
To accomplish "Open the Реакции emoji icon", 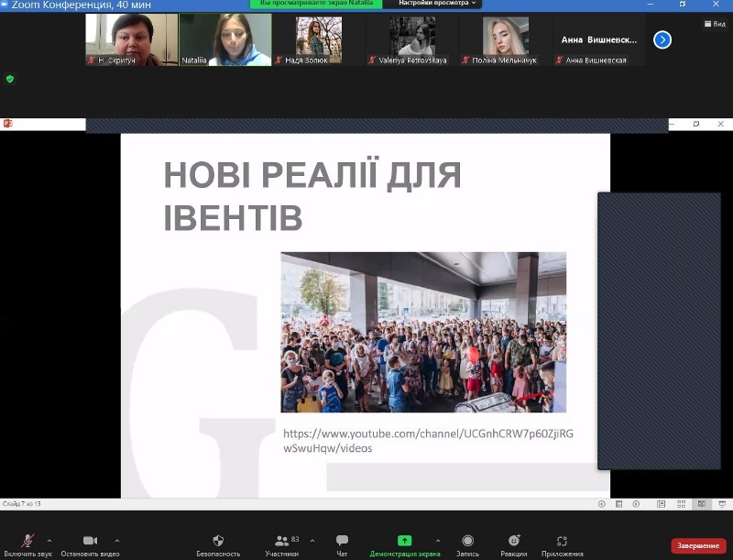I will (x=514, y=541).
